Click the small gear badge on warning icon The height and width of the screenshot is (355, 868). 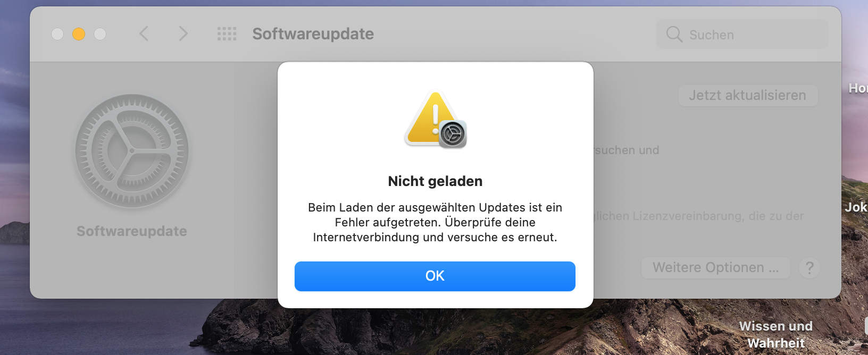(x=453, y=134)
